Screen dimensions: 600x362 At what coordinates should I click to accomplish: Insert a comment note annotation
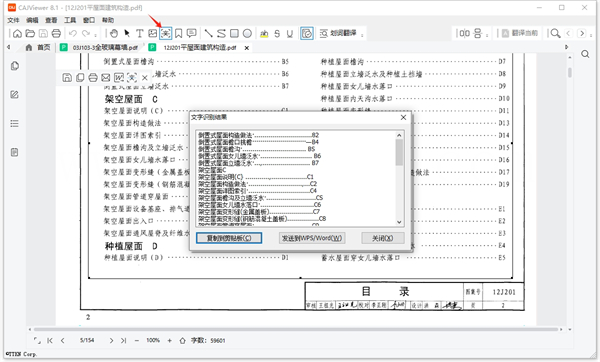[192, 34]
